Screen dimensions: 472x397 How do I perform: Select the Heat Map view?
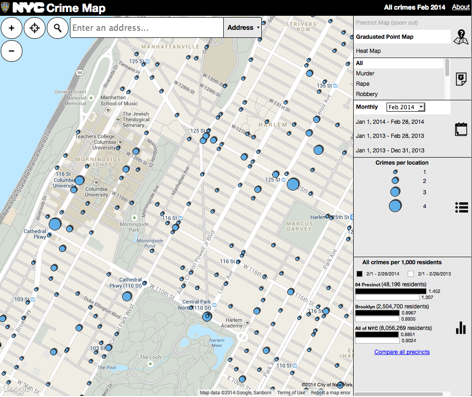tap(368, 51)
